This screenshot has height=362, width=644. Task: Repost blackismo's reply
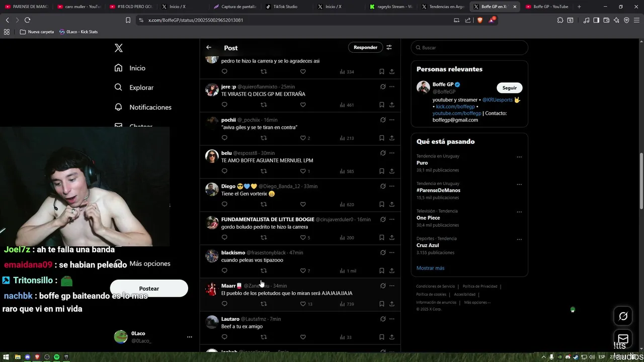click(264, 270)
